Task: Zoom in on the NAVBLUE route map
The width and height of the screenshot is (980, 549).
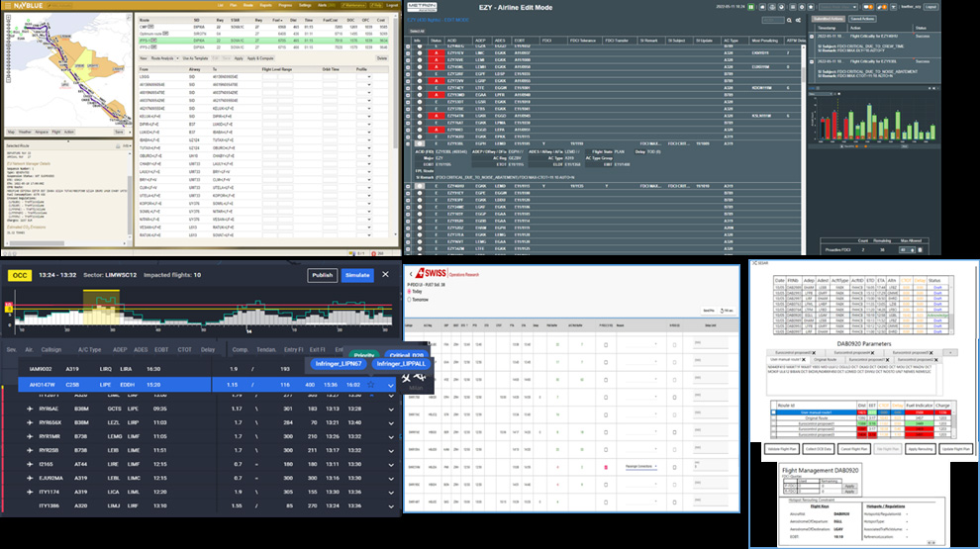Action: point(9,19)
